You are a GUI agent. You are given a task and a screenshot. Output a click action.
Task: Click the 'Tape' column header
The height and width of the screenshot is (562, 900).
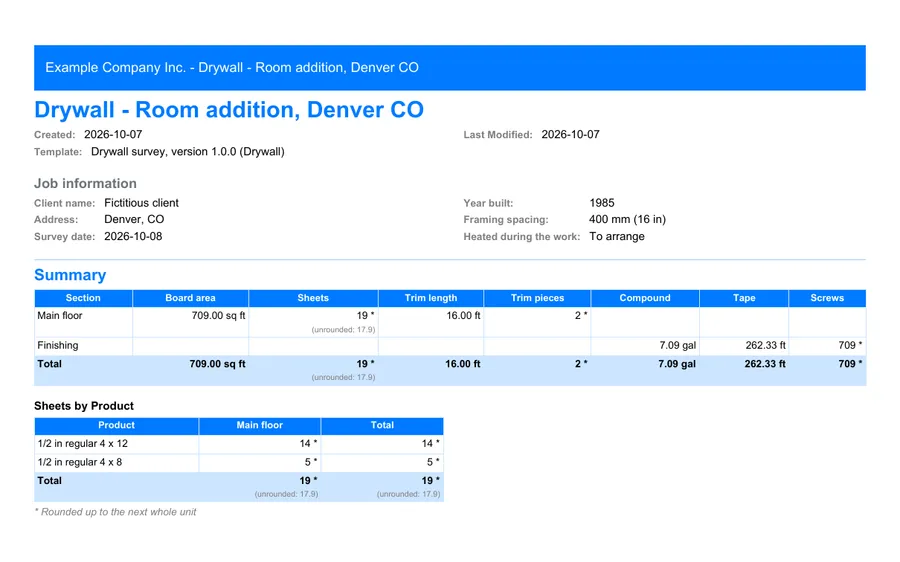pos(744,298)
